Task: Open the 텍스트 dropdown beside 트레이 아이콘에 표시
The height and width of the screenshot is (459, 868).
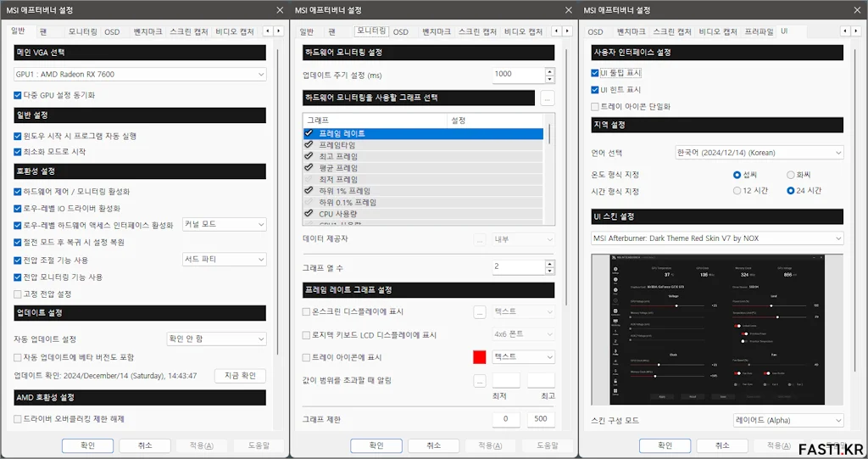Action: pos(523,357)
